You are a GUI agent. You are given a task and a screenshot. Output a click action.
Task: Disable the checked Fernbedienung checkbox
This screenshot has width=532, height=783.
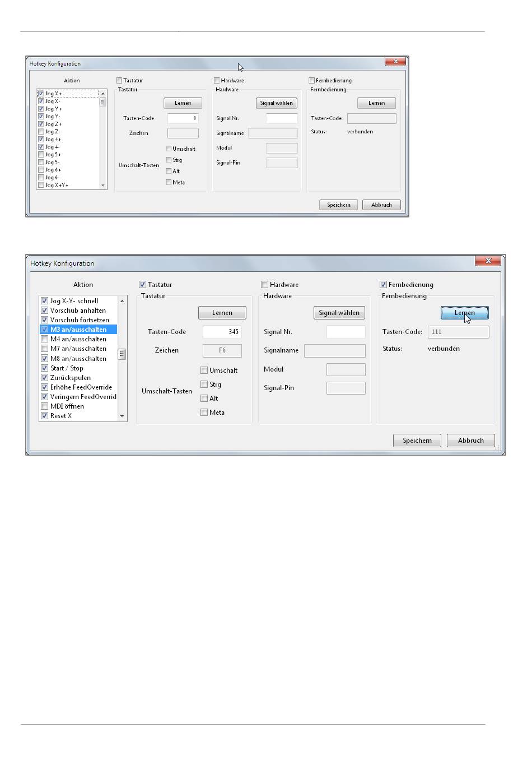[x=384, y=285]
